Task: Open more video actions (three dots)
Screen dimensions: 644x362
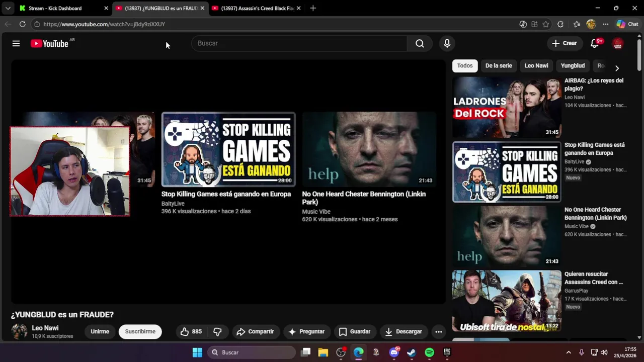Action: (x=439, y=331)
